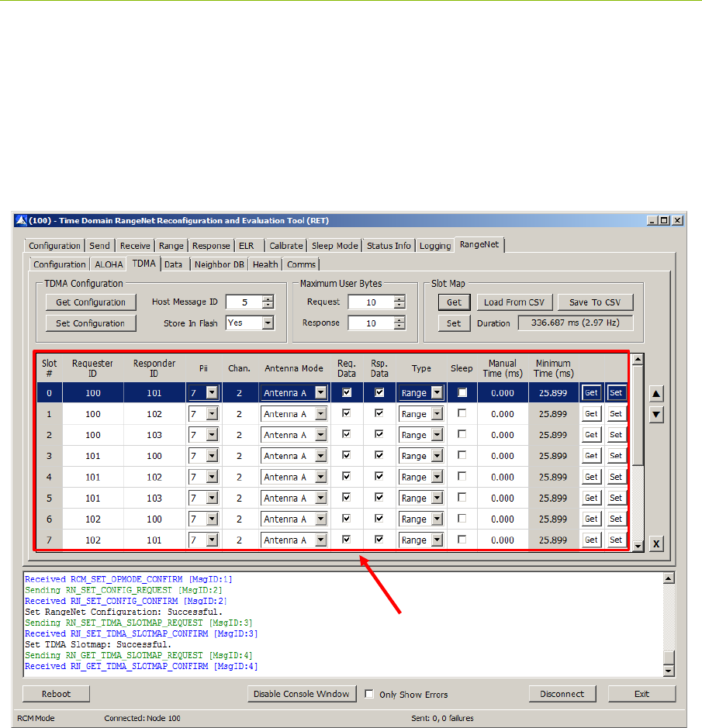Open the Comms sub-tab
702x728 pixels.
[301, 264]
